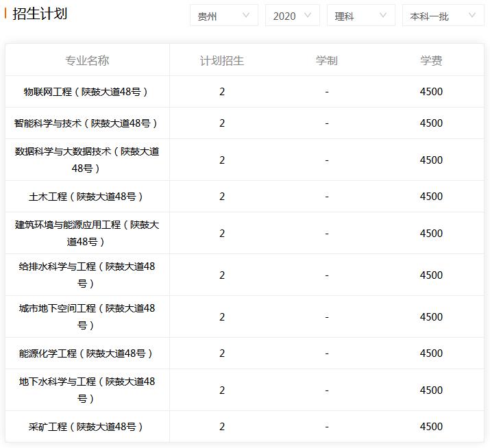Click the enrollment count 2 for 土木工程
The width and height of the screenshot is (490, 448).
222,197
